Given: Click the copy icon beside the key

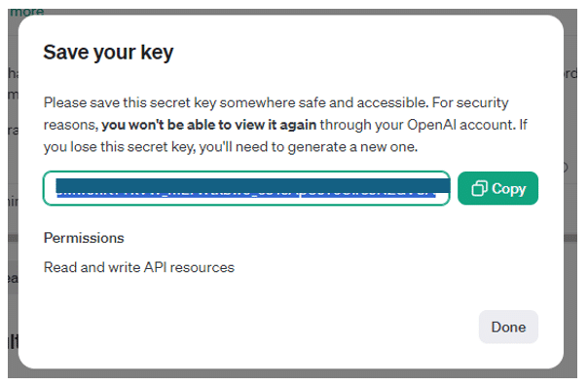Looking at the screenshot, I should 479,188.
